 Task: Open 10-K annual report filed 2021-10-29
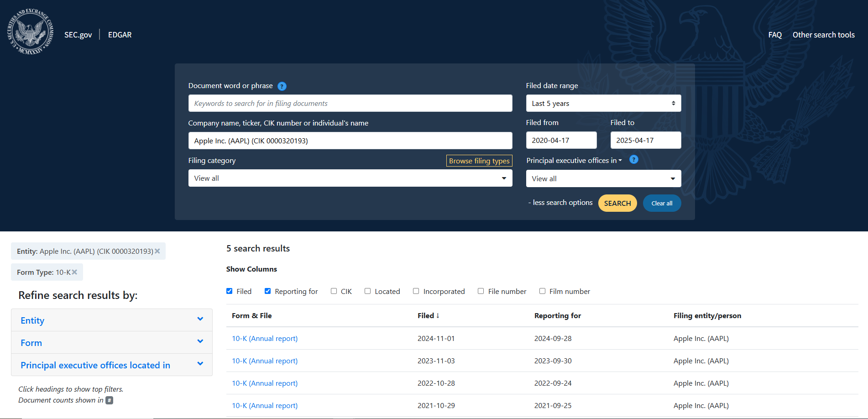(265, 405)
